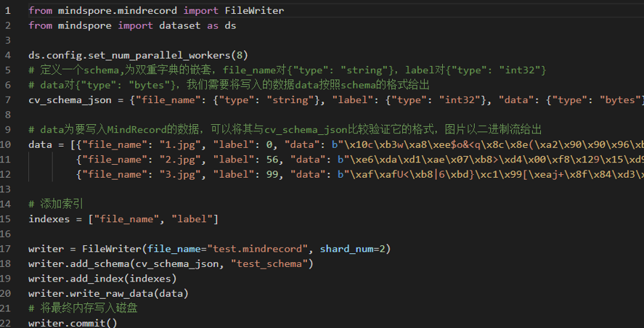Viewport: 644px width, 328px height.
Task: Click line number 1 in the gutter
Action: (7, 11)
